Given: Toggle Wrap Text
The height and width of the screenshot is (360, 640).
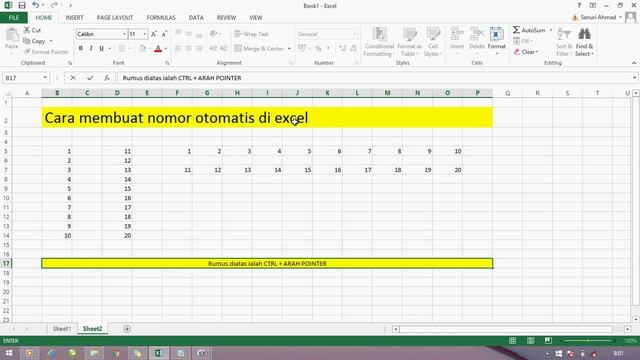Looking at the screenshot, I should click(x=251, y=34).
